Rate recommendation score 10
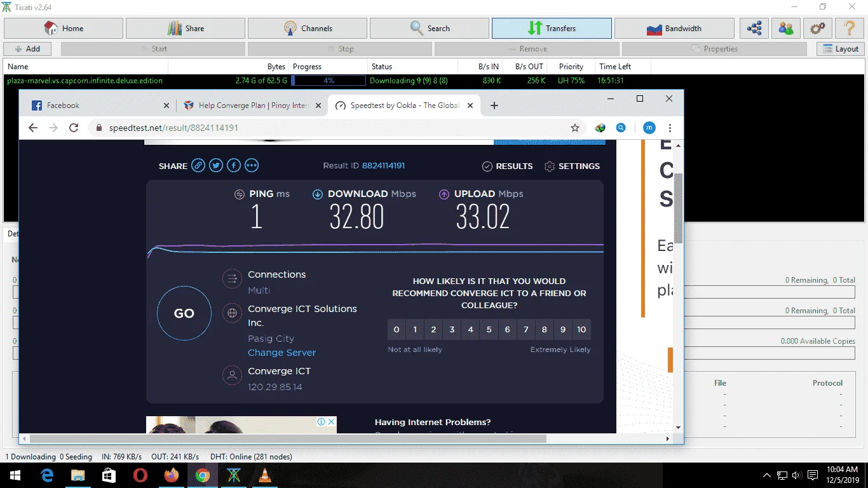 tap(581, 329)
